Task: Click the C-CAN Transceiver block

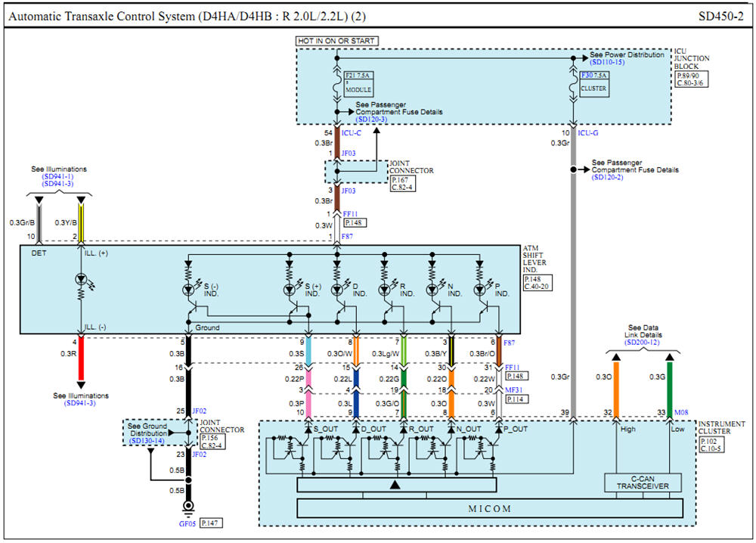Action: point(643,482)
